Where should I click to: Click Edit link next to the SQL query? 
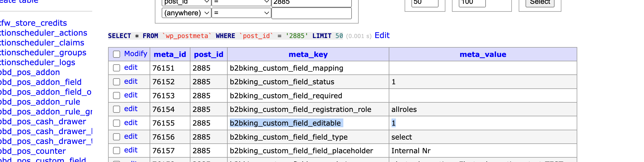click(382, 35)
